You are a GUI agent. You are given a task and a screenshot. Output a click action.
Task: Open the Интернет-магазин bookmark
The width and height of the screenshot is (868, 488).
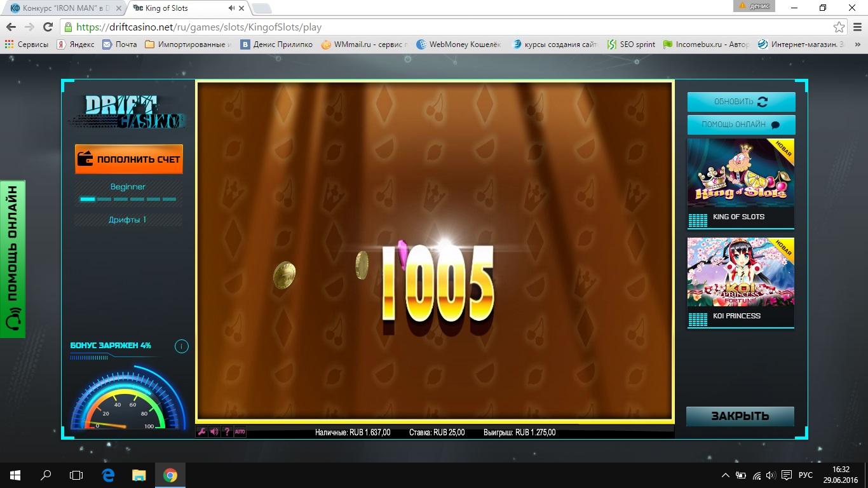801,44
